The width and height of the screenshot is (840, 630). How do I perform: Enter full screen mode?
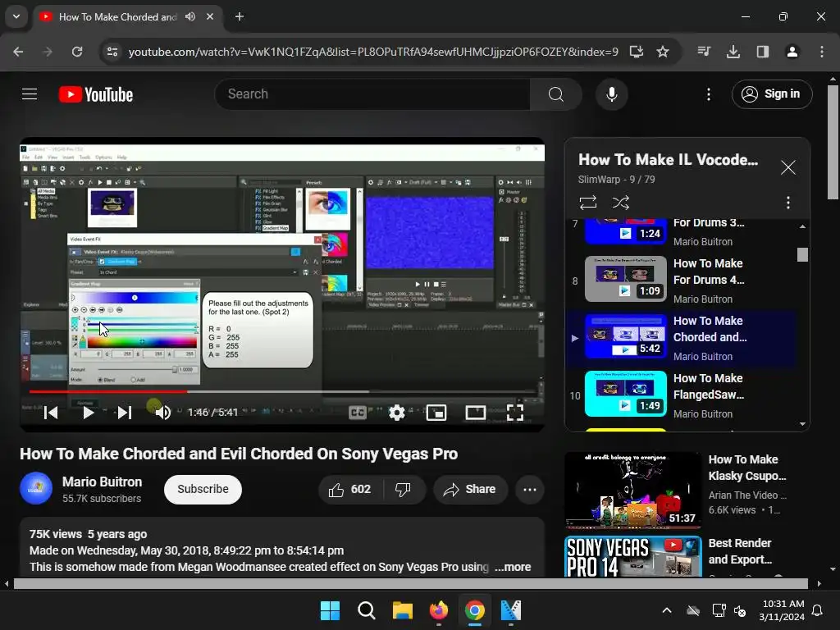pyautogui.click(x=515, y=413)
